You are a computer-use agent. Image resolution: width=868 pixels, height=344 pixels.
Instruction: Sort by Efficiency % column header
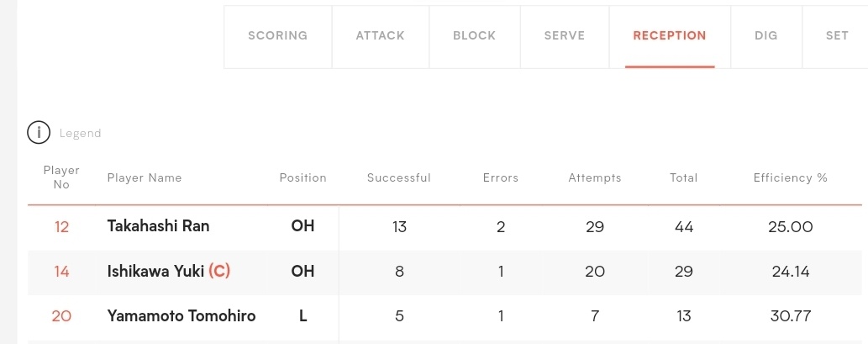coord(791,177)
